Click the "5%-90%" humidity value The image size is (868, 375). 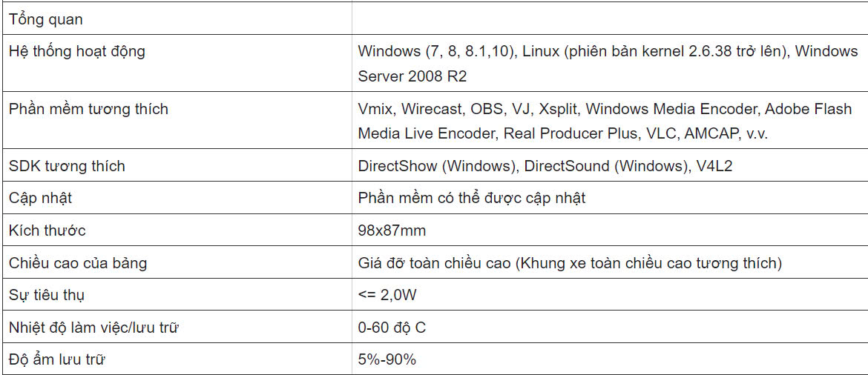387,359
